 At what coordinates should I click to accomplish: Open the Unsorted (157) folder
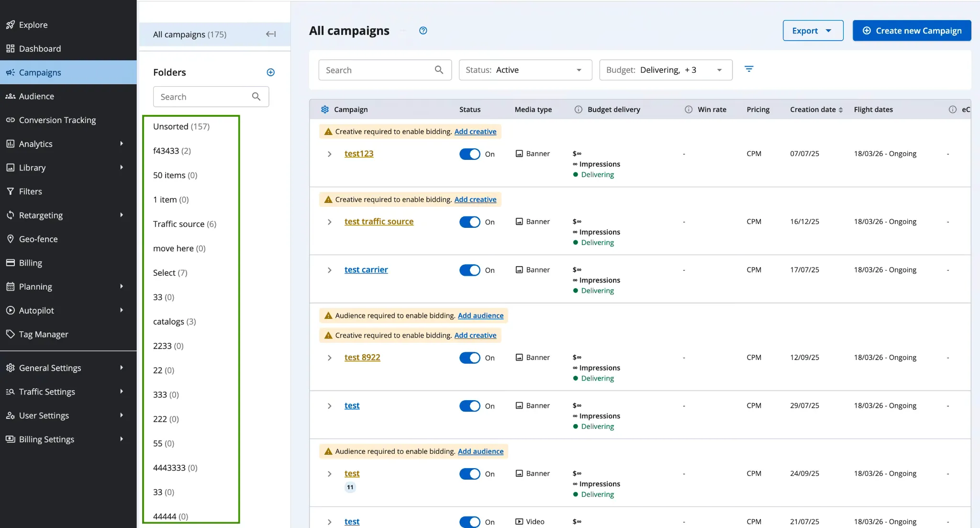coord(181,126)
